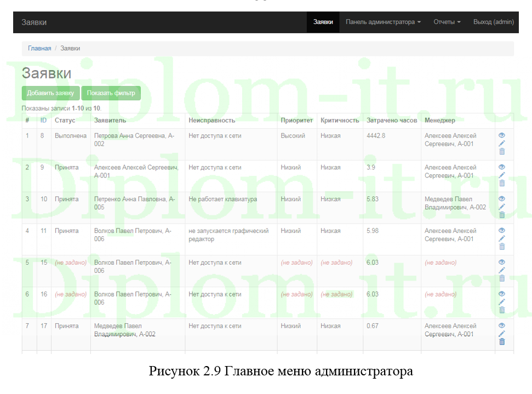Open the edit pencil for request ID 17
The width and height of the screenshot is (532, 394).
[501, 334]
